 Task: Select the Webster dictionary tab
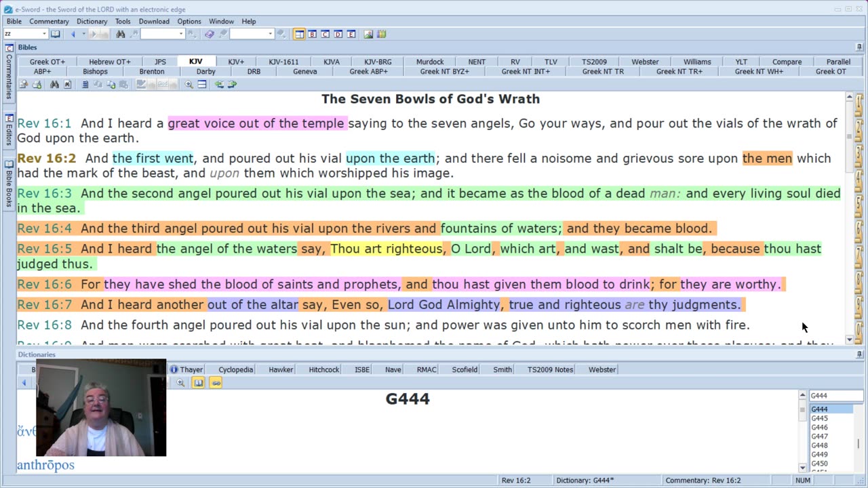602,369
